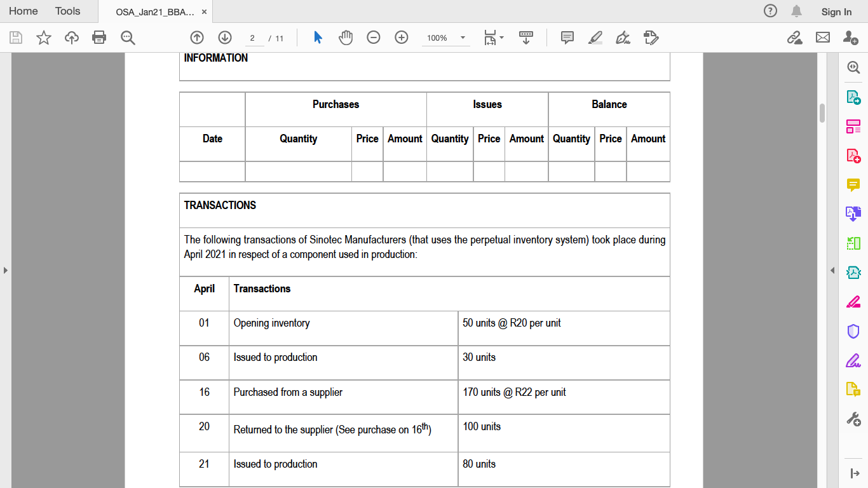Open the Edit PDF tool in sidebar
868x488 pixels.
coord(853,126)
